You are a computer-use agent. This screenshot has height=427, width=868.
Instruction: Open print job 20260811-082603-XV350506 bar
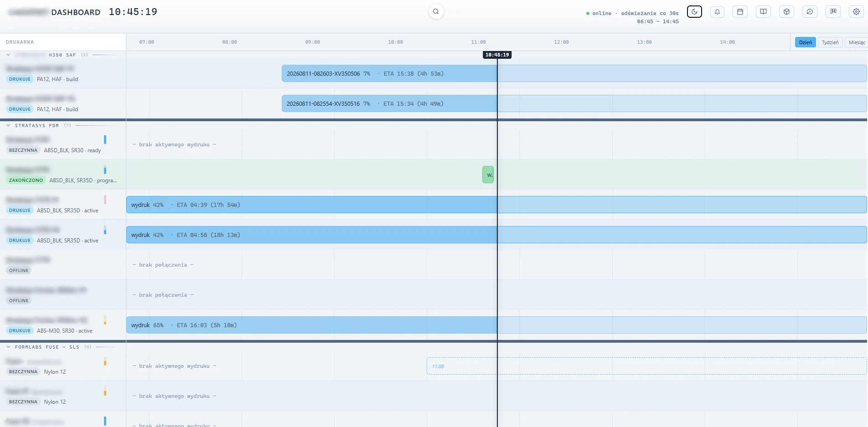click(574, 73)
